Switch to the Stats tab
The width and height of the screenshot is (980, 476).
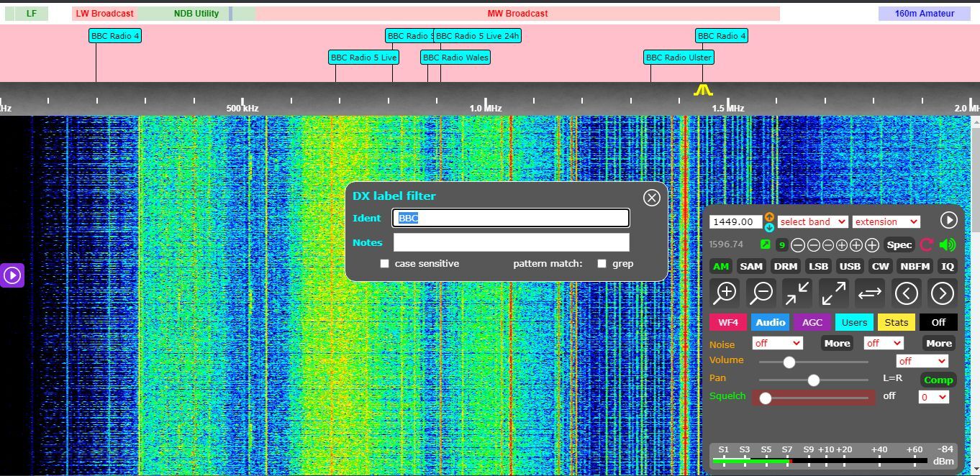[896, 322]
